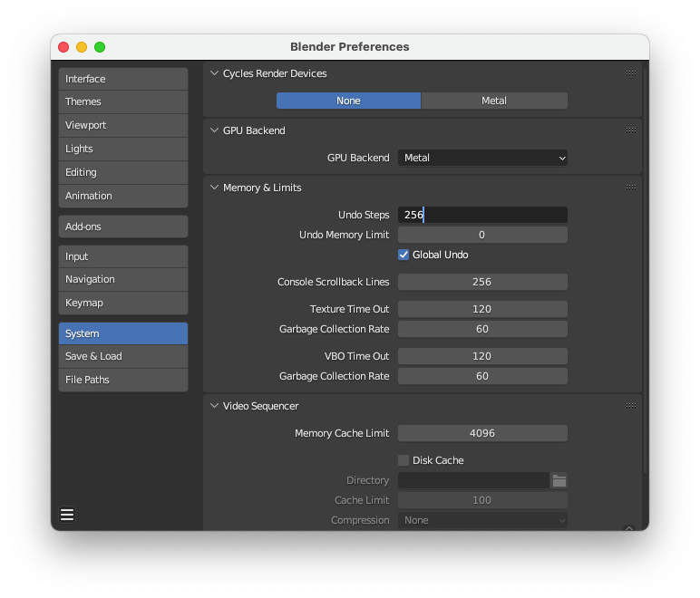This screenshot has height=598, width=700.
Task: Open the Add-ons preferences tab
Action: pyautogui.click(x=123, y=227)
